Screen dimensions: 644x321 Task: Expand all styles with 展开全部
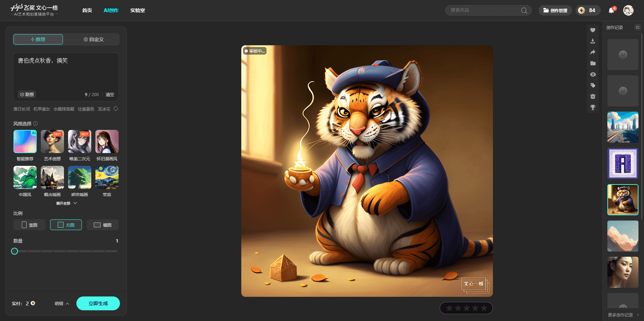pyautogui.click(x=66, y=203)
